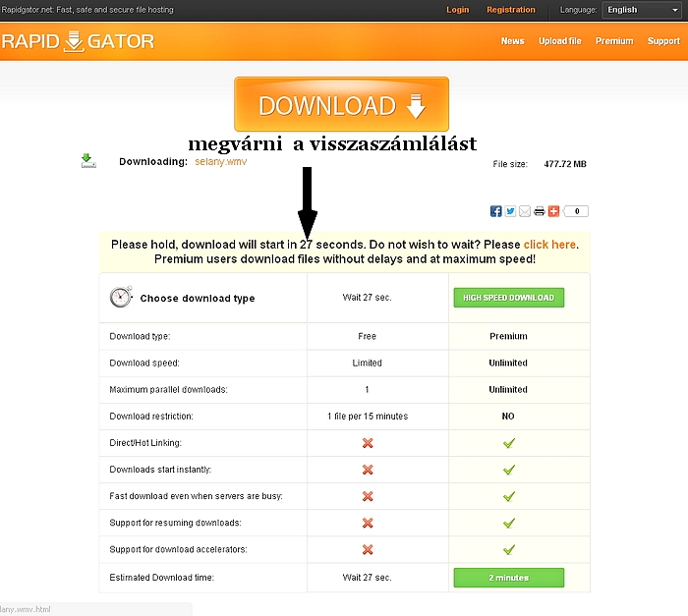Image resolution: width=688 pixels, height=616 pixels.
Task: Open the Support navigation item
Action: point(663,41)
